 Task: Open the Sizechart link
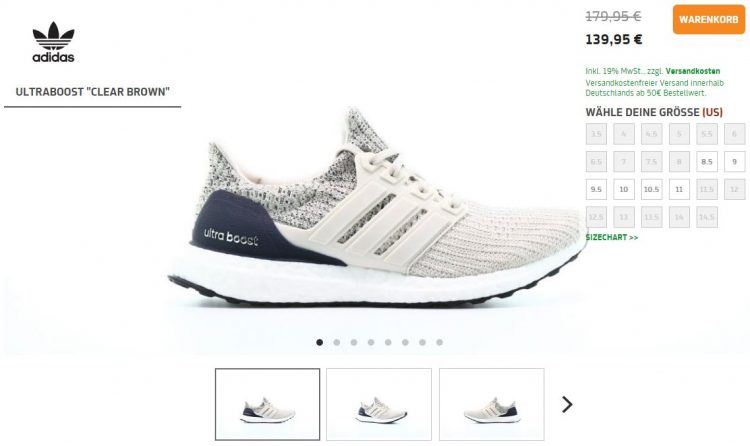coord(612,237)
